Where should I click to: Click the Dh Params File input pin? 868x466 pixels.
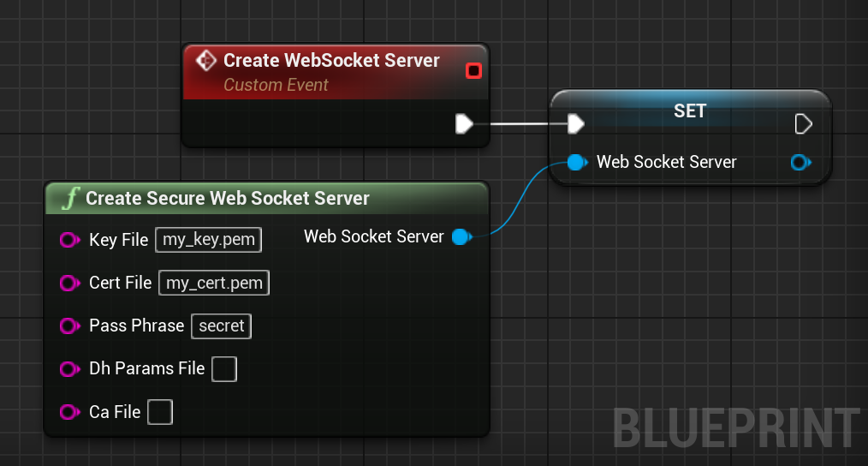[x=70, y=369]
